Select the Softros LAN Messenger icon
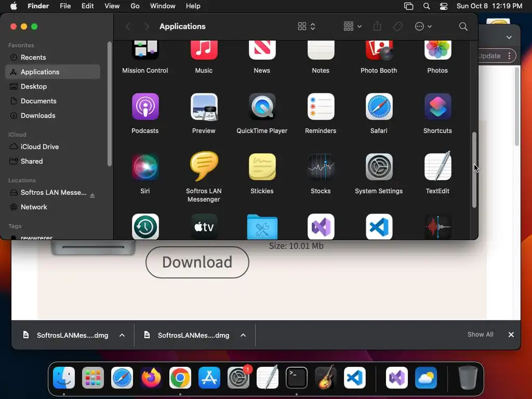This screenshot has width=532, height=399. pyautogui.click(x=204, y=166)
